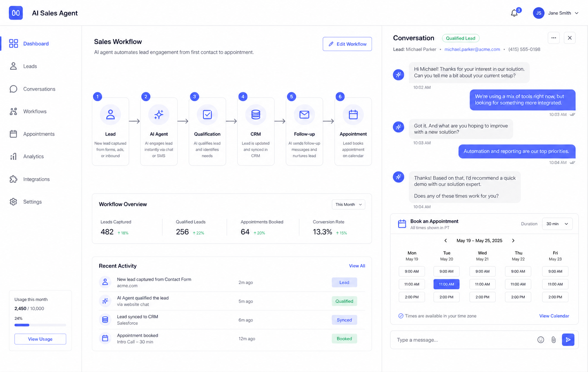Open the 30 min Duration dropdown

point(557,224)
